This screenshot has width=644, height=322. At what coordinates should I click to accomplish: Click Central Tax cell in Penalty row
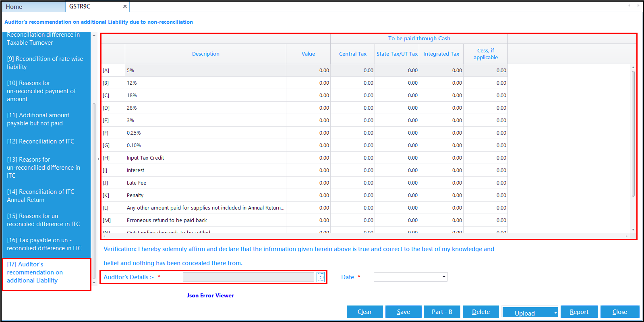353,195
